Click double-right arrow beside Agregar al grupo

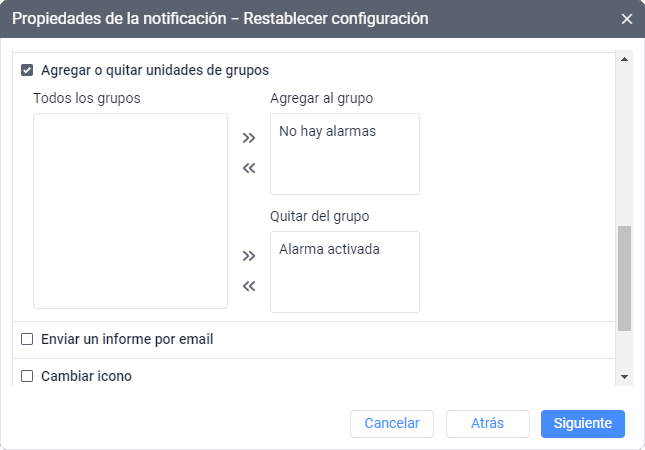249,138
